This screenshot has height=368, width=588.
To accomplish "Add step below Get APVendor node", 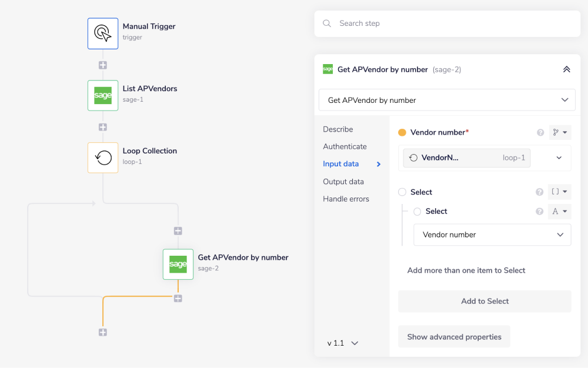I will click(x=178, y=299).
